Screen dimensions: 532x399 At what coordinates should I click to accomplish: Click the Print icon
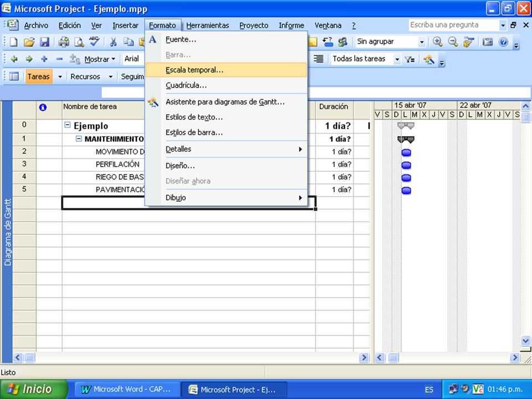(63, 42)
